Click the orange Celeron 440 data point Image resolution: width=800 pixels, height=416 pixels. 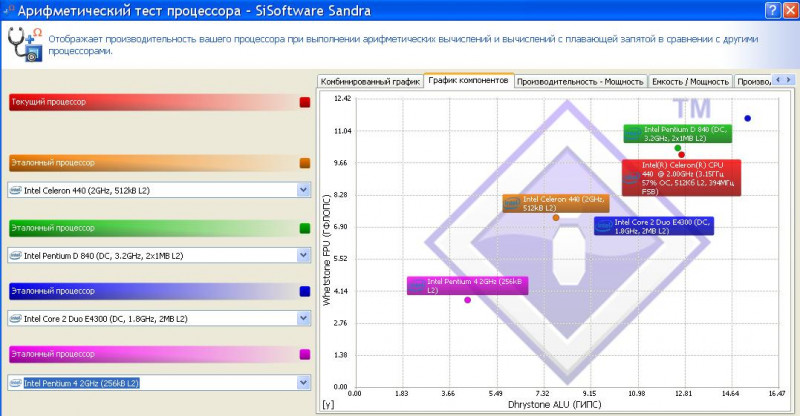pos(556,218)
